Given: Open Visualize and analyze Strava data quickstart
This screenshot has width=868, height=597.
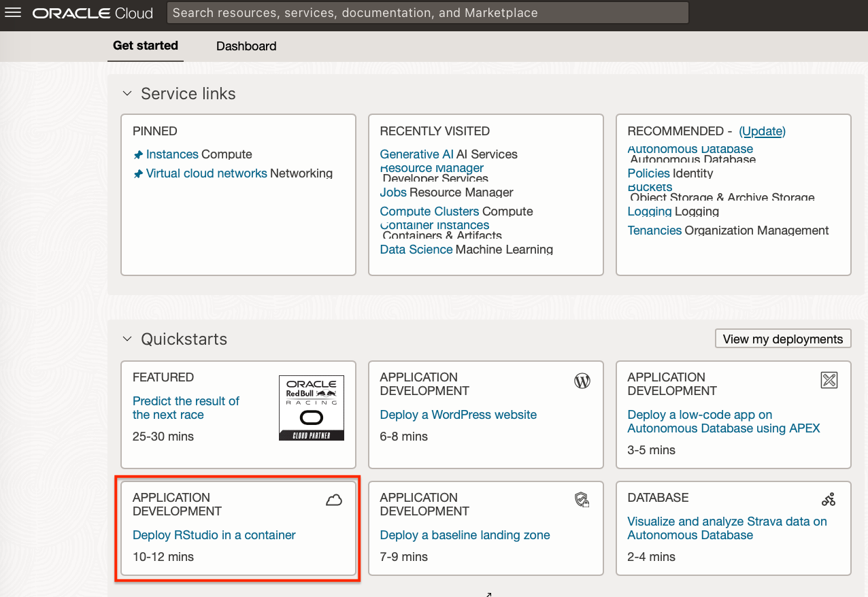Looking at the screenshot, I should pos(727,528).
